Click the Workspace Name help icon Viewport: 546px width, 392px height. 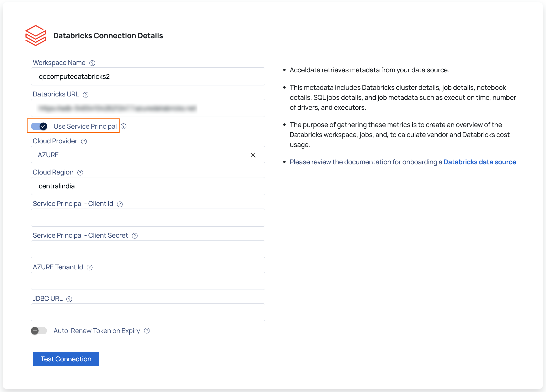click(x=92, y=63)
